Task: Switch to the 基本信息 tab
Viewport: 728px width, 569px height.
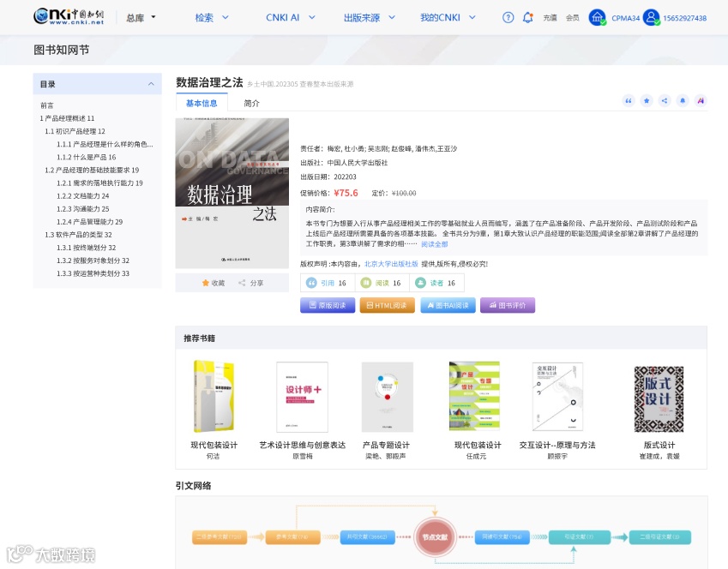Action: [202, 103]
